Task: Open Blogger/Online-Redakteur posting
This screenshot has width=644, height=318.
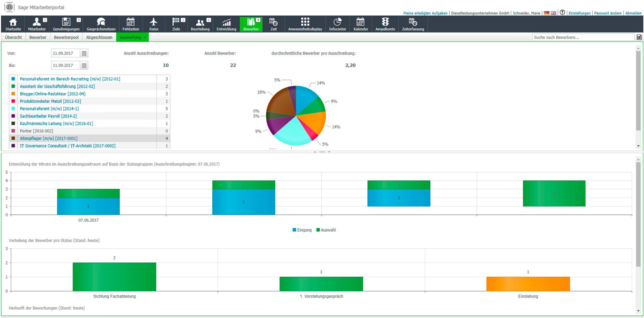Action: coord(53,94)
